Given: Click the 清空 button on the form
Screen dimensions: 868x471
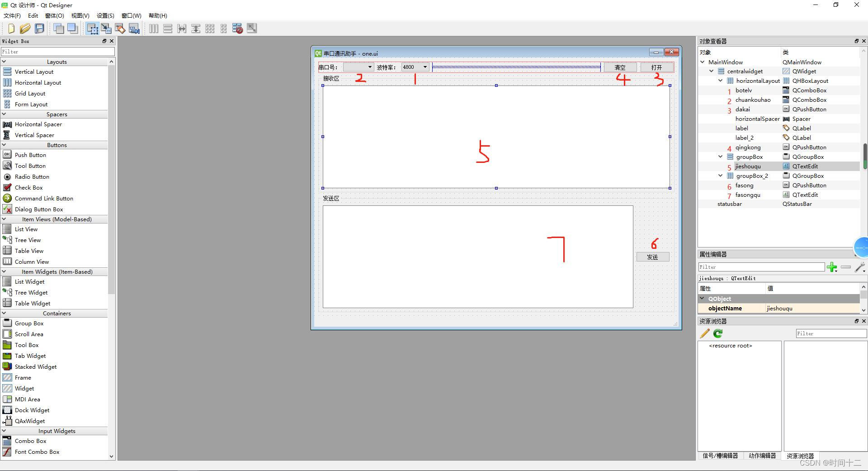Looking at the screenshot, I should [x=620, y=67].
